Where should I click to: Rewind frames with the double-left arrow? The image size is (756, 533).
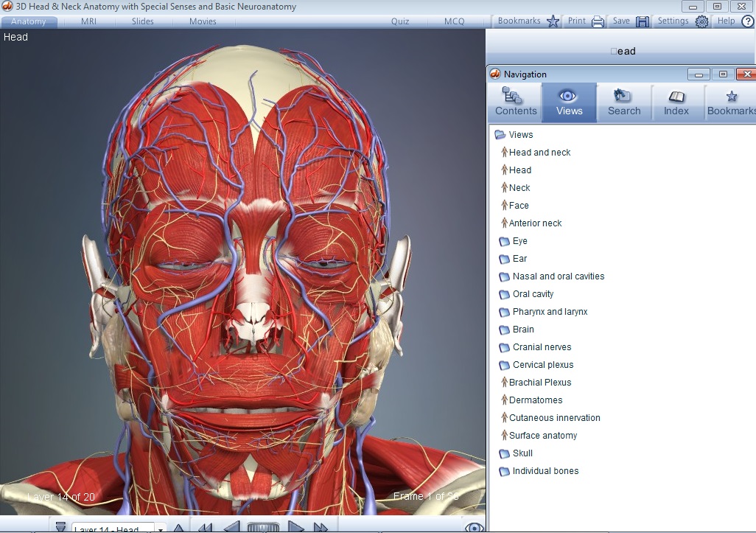pyautogui.click(x=206, y=528)
